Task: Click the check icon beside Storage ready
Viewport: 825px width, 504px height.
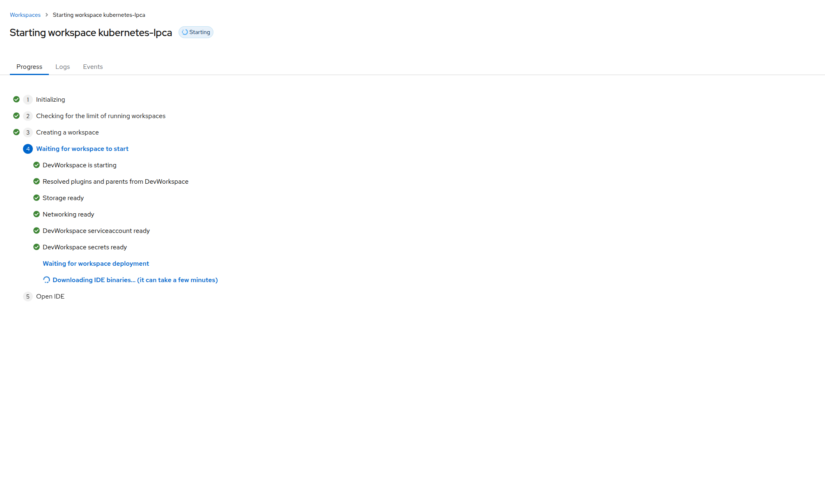Action: [x=37, y=198]
